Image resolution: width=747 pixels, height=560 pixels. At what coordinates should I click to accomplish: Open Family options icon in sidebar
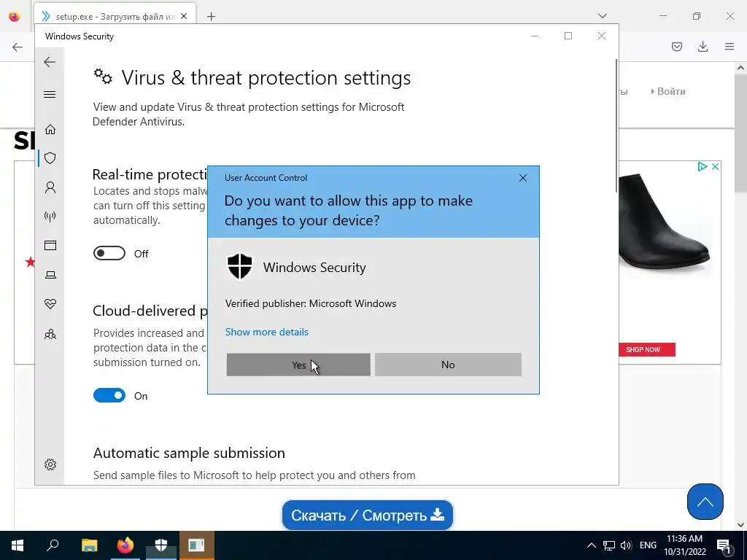(x=50, y=334)
